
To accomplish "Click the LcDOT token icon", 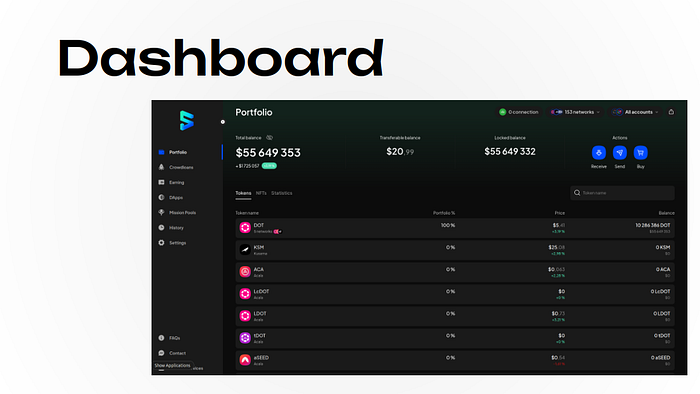I will (x=245, y=294).
